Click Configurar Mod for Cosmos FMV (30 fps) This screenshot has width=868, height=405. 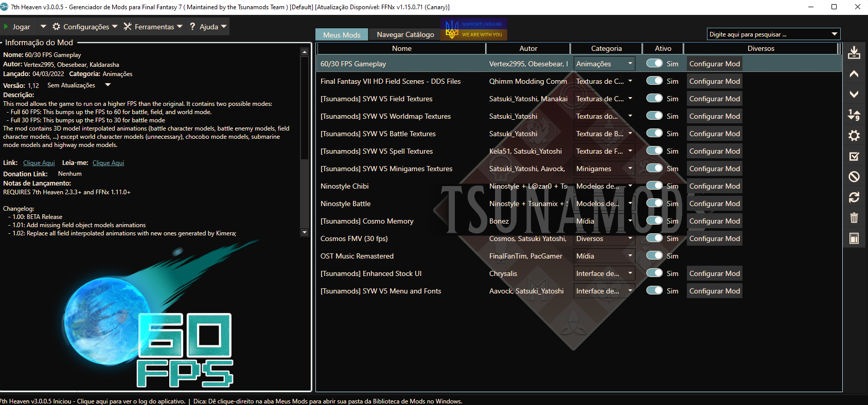pyautogui.click(x=715, y=238)
